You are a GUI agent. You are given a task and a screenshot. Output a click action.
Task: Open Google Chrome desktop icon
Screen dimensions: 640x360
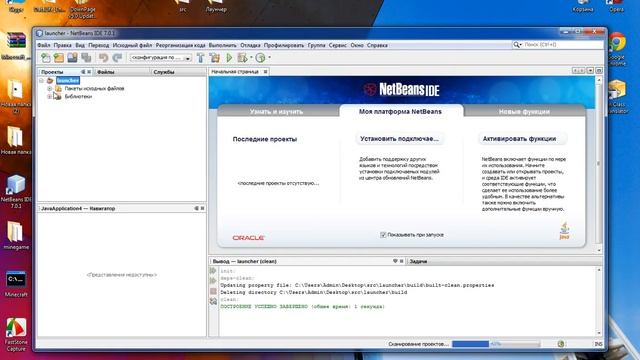coord(617,48)
